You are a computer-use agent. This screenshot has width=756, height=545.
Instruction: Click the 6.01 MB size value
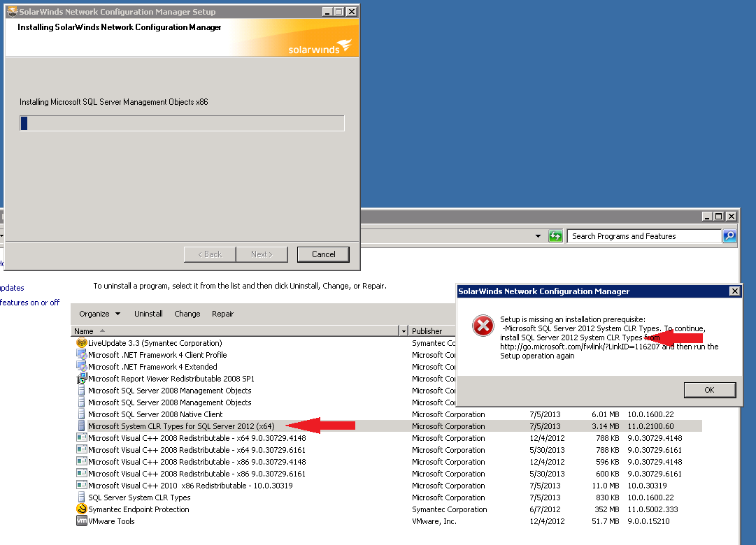(605, 414)
